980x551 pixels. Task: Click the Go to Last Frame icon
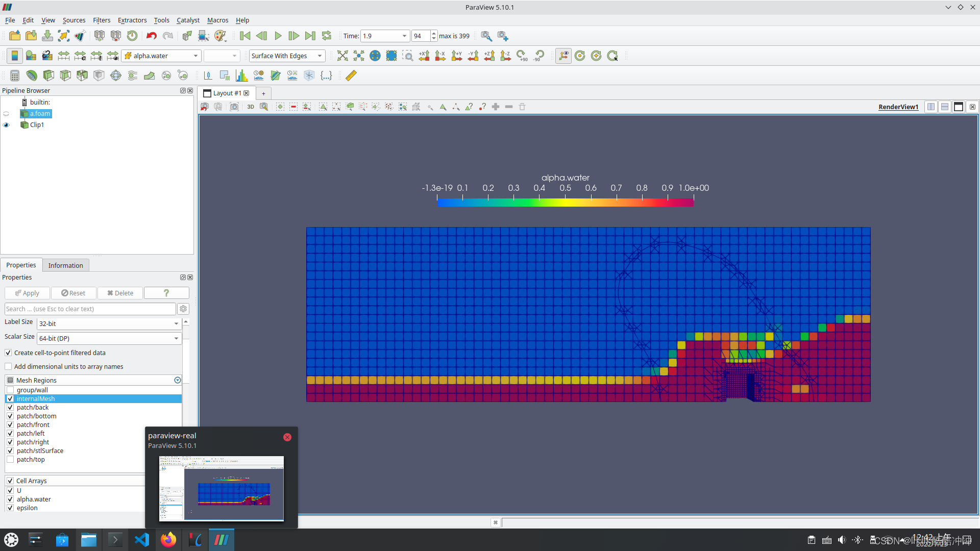click(x=310, y=36)
